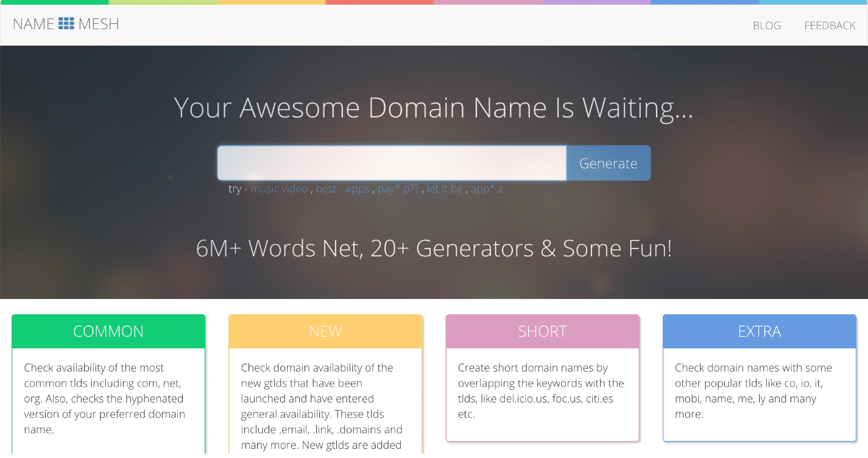Try the 'let it be' example search

click(x=445, y=189)
